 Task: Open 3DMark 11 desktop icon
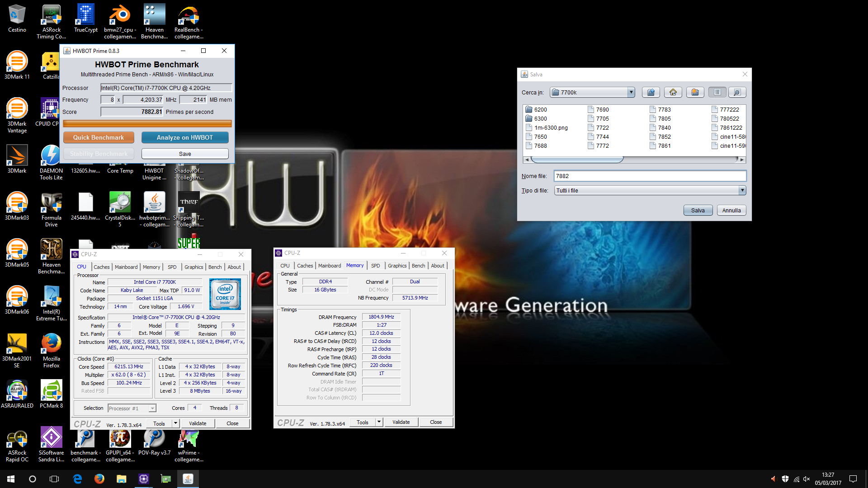pyautogui.click(x=17, y=65)
